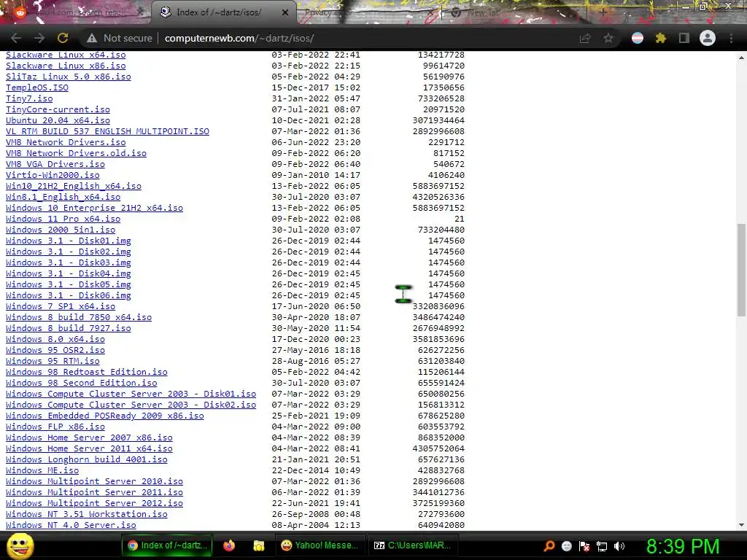Open the Tiny7.iso link

pyautogui.click(x=29, y=98)
